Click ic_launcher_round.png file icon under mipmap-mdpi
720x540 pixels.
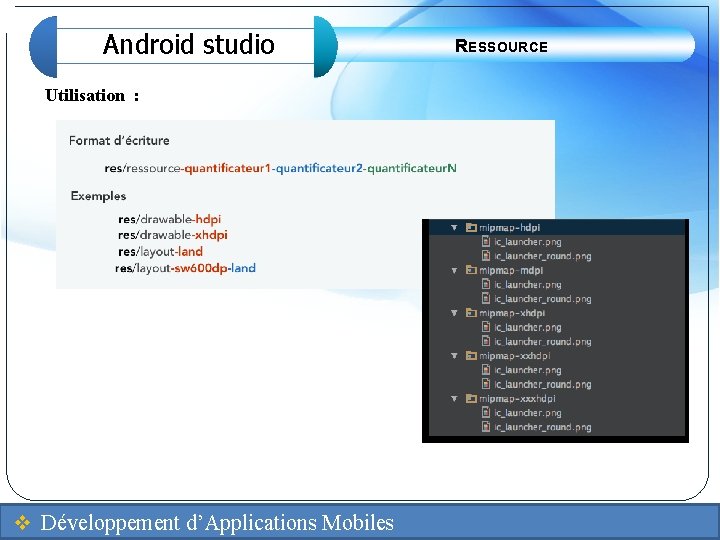tap(486, 298)
